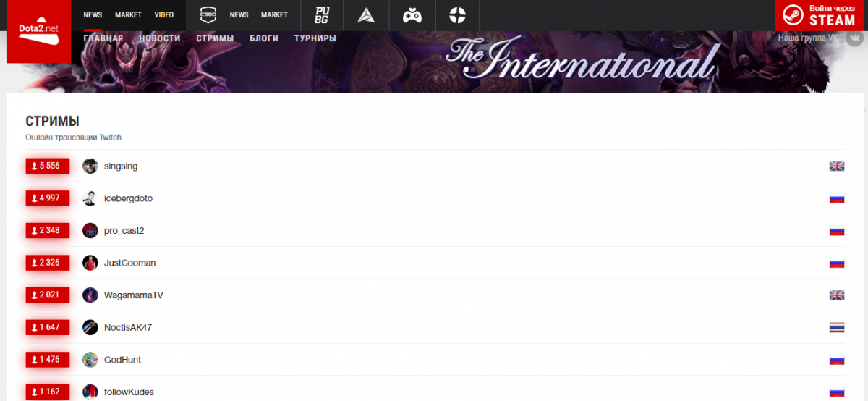Open the icebergdoto stream
Screen dimensions: 868x401
click(128, 198)
